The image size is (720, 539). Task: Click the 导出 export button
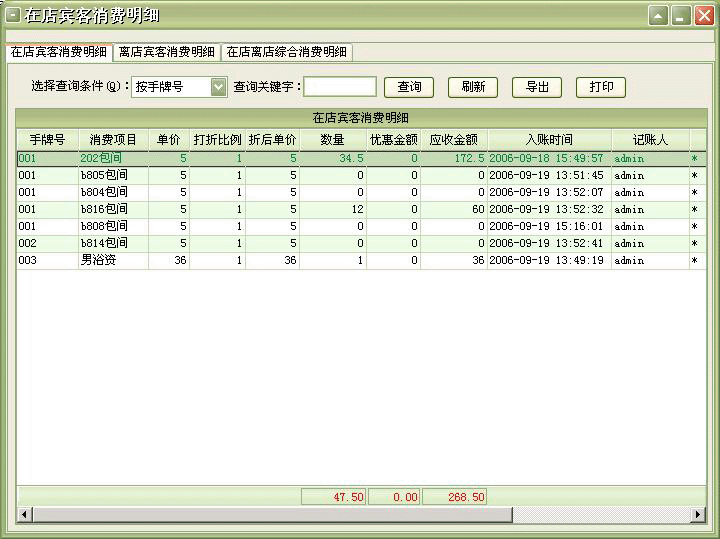point(537,87)
